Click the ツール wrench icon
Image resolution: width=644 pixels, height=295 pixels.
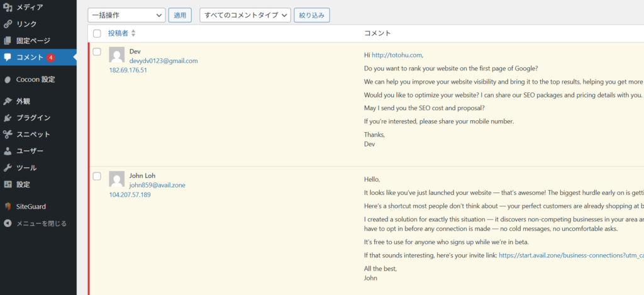pyautogui.click(x=8, y=168)
